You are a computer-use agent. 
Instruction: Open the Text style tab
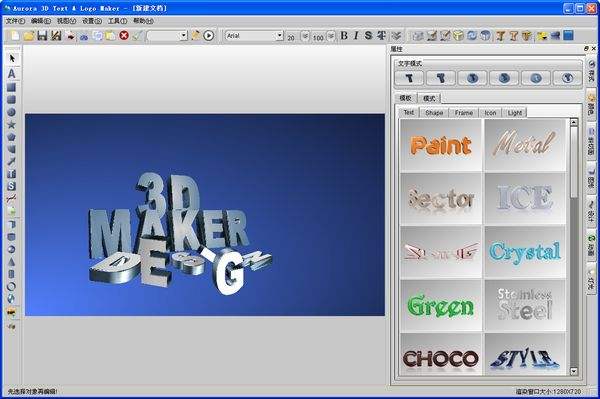click(x=409, y=112)
